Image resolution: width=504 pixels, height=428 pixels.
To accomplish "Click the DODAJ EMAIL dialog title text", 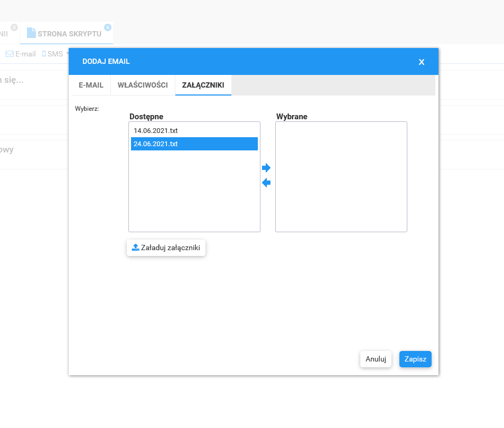I will 106,62.
